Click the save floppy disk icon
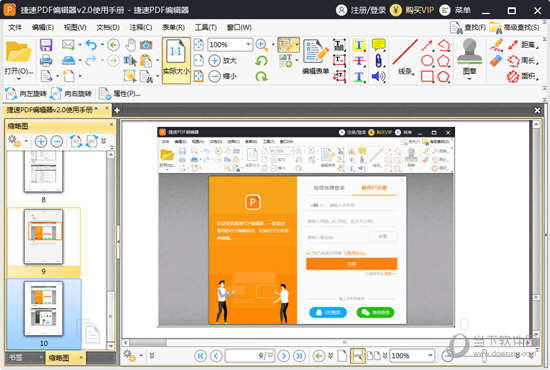Image resolution: width=550 pixels, height=370 pixels. (46, 45)
